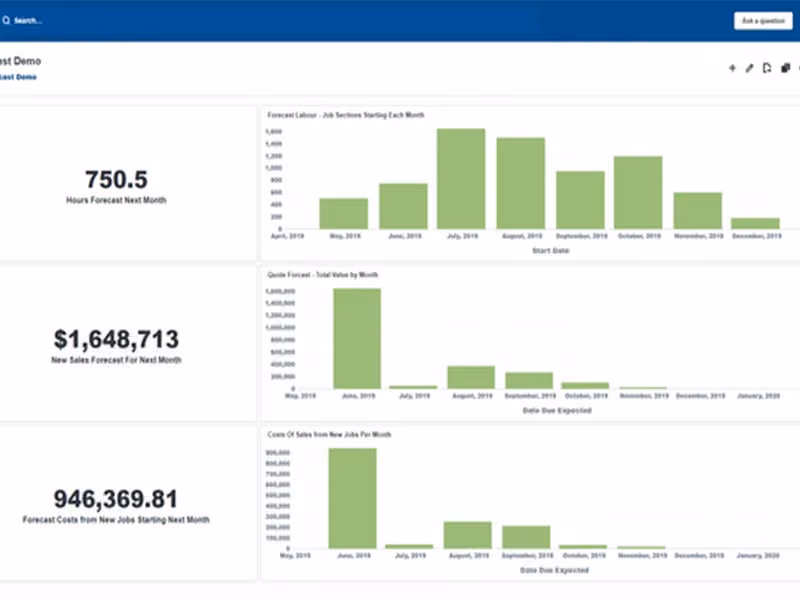Click Date Due Expected axis title in Quote Forecast
The image size is (800, 600).
557,411
